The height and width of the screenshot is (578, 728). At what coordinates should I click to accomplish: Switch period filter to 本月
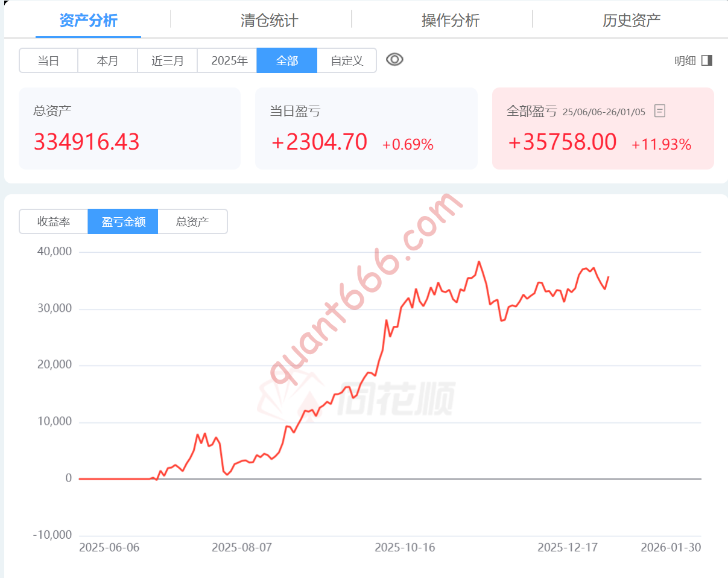tap(108, 60)
